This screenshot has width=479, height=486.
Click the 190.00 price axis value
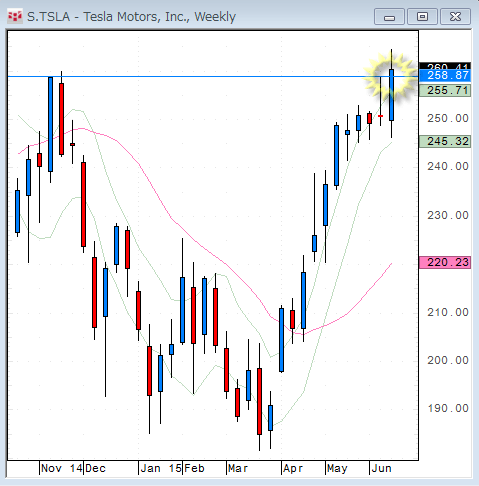pyautogui.click(x=448, y=408)
